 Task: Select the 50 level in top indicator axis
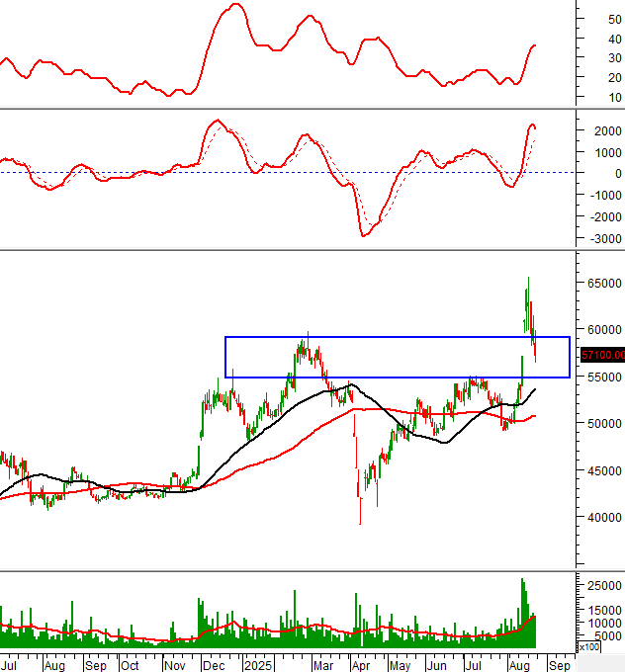point(615,20)
